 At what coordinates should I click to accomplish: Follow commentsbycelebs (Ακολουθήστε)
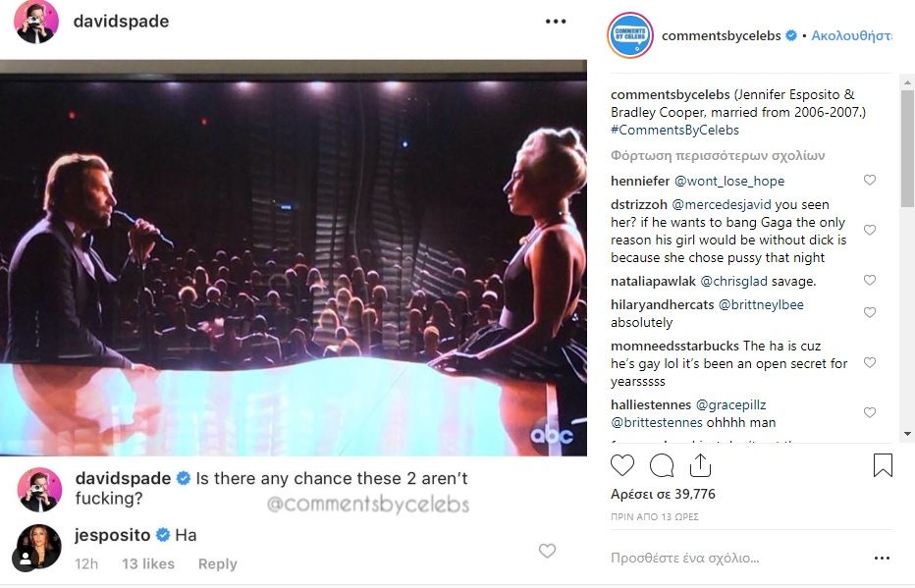pyautogui.click(x=852, y=35)
